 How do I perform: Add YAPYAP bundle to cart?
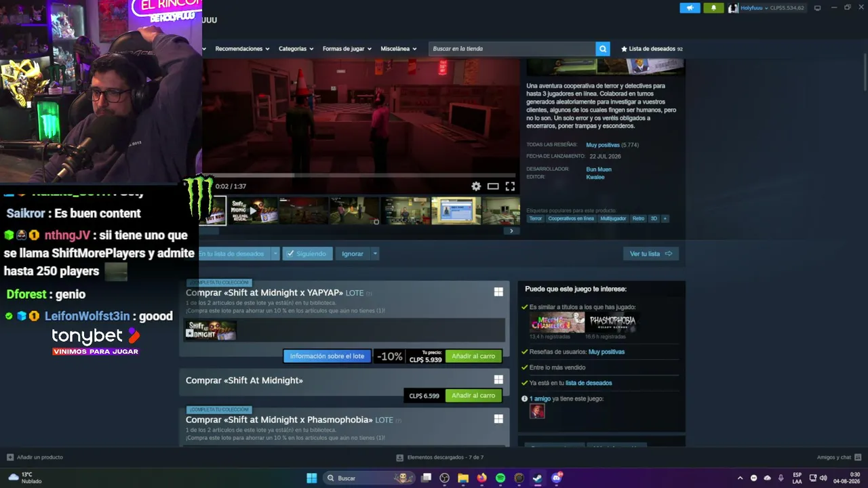tap(473, 357)
